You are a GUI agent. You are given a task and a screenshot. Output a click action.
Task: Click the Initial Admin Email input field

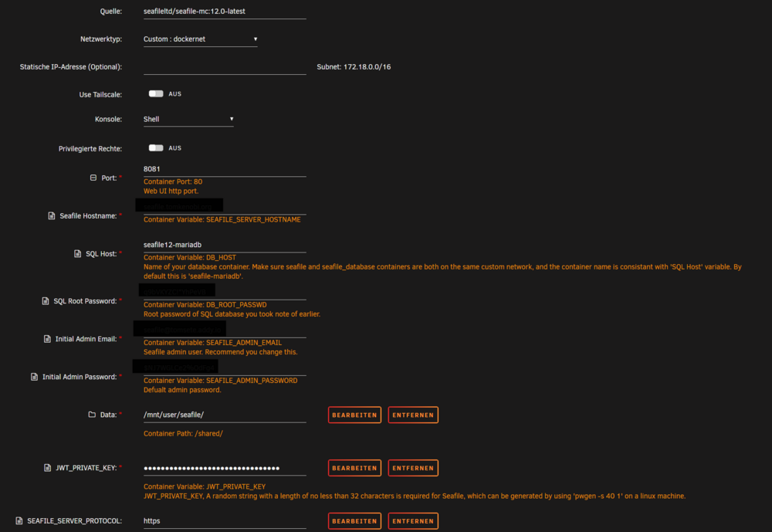[x=225, y=330]
